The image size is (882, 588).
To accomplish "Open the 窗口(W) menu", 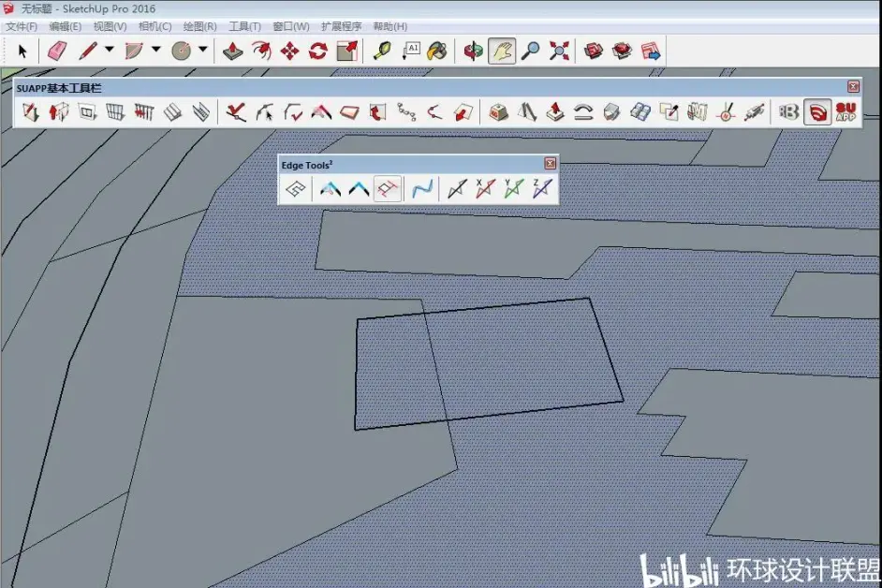I will [x=291, y=26].
